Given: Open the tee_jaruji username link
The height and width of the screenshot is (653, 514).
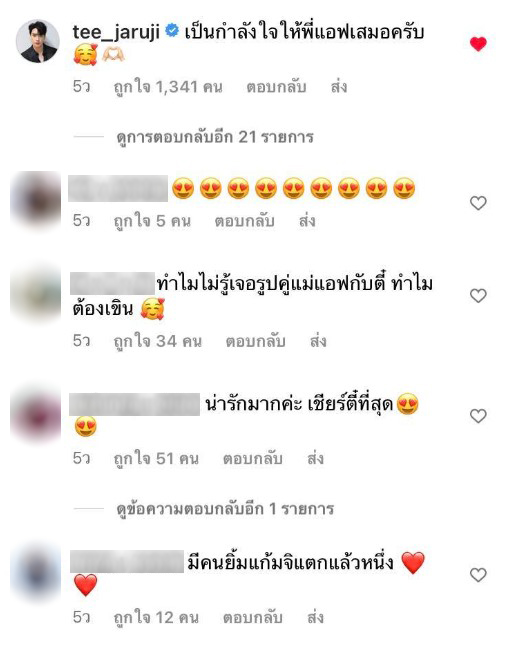Looking at the screenshot, I should click(116, 32).
